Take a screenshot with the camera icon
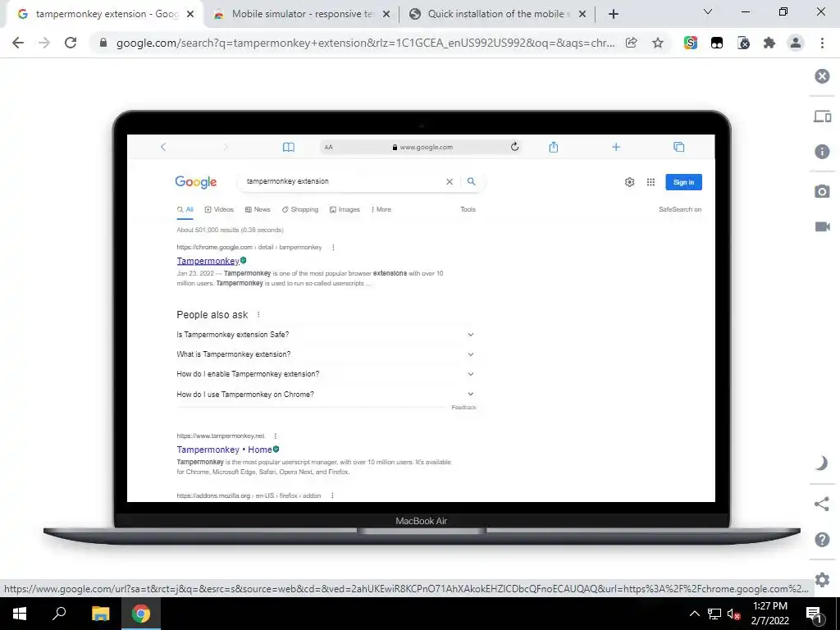840x630 pixels. [x=822, y=191]
